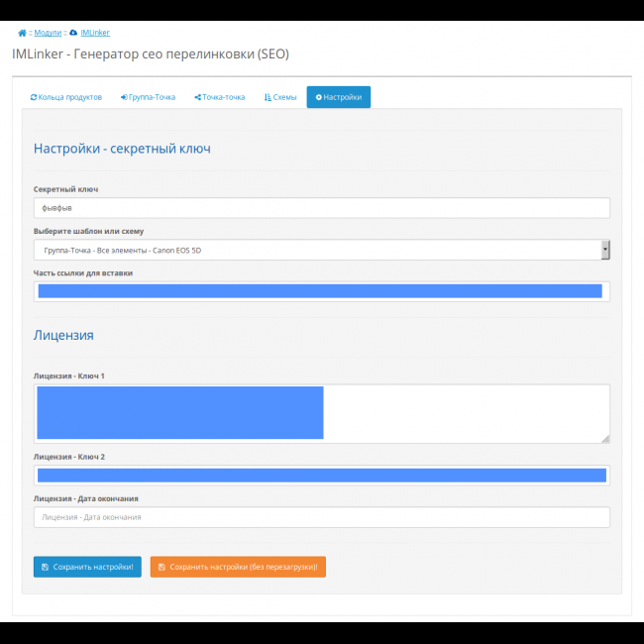Click the Лицензия - Дата окончания input

pyautogui.click(x=321, y=517)
